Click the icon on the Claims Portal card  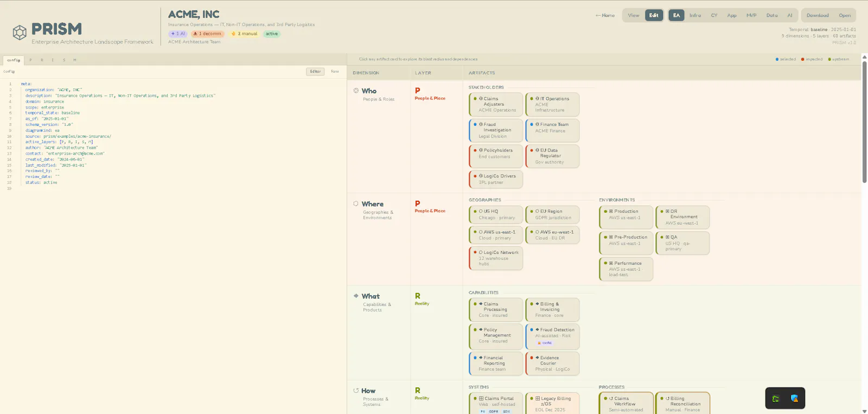pyautogui.click(x=481, y=398)
